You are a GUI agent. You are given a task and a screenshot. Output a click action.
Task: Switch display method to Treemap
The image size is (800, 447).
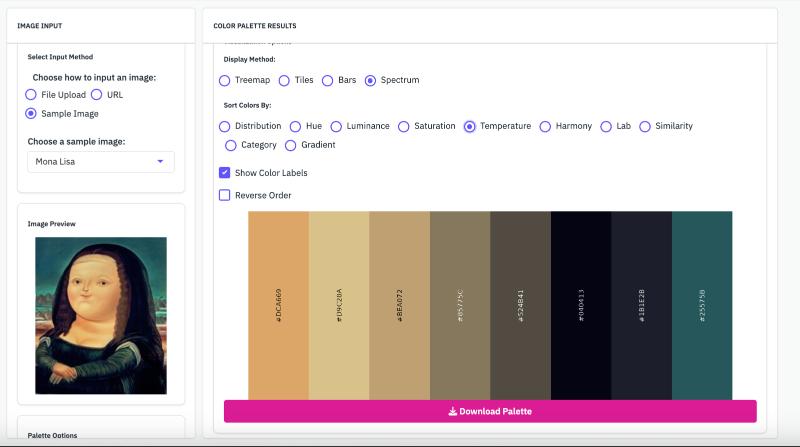[224, 81]
